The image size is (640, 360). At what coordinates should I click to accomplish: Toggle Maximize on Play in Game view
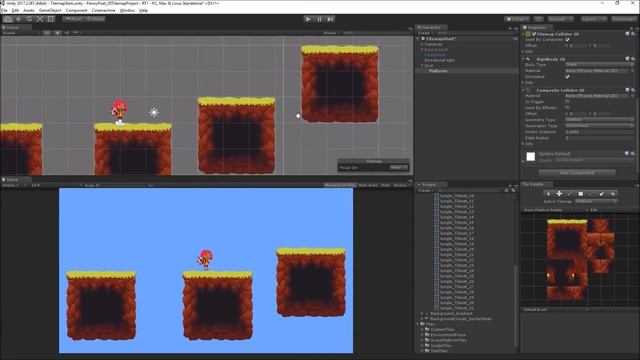point(340,185)
